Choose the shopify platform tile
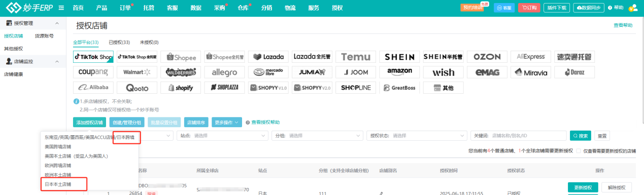 point(181,88)
